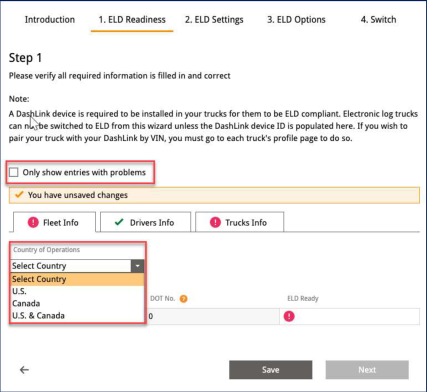Viewport: 427px width, 392px height.
Task: Click the Step 1 heading
Action: click(25, 58)
